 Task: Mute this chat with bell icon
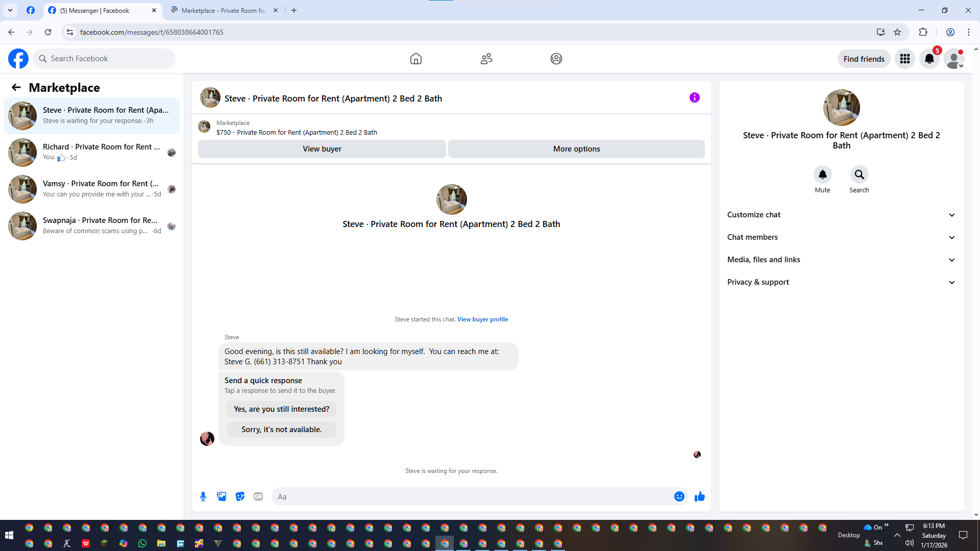point(822,175)
